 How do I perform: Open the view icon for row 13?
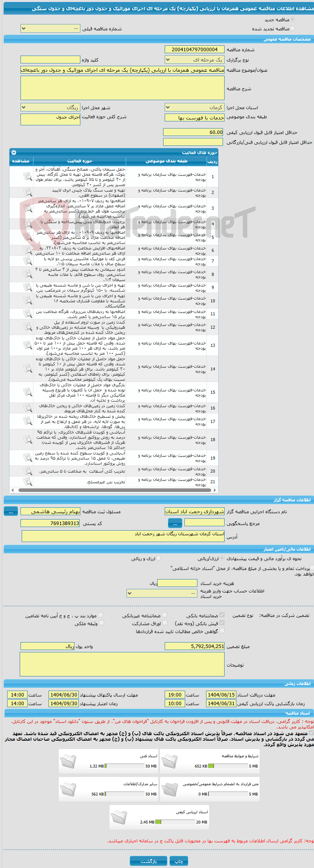point(28,345)
